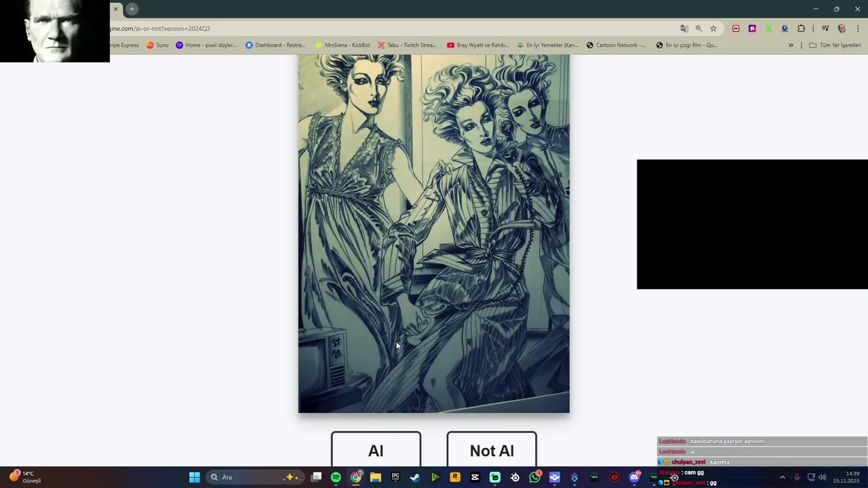The width and height of the screenshot is (868, 488).
Task: Click the purple extension icon in Chrome toolbar
Action: (752, 28)
